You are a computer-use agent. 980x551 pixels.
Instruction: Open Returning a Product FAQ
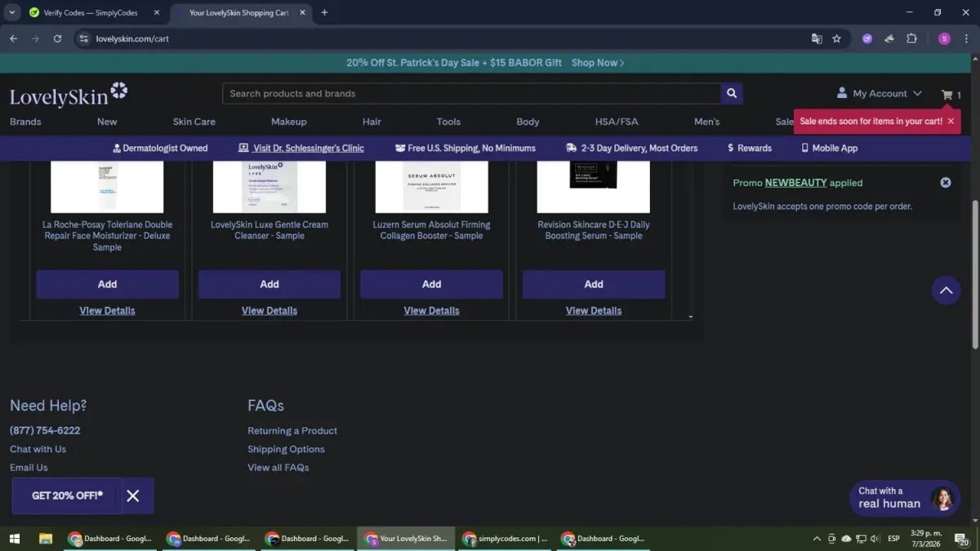coord(292,430)
